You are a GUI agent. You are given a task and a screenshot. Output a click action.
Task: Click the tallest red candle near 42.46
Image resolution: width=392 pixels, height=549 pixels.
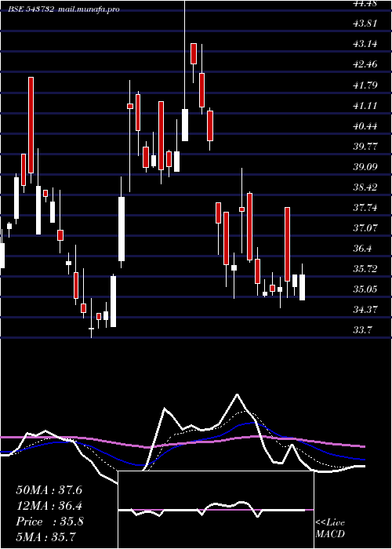click(31, 125)
